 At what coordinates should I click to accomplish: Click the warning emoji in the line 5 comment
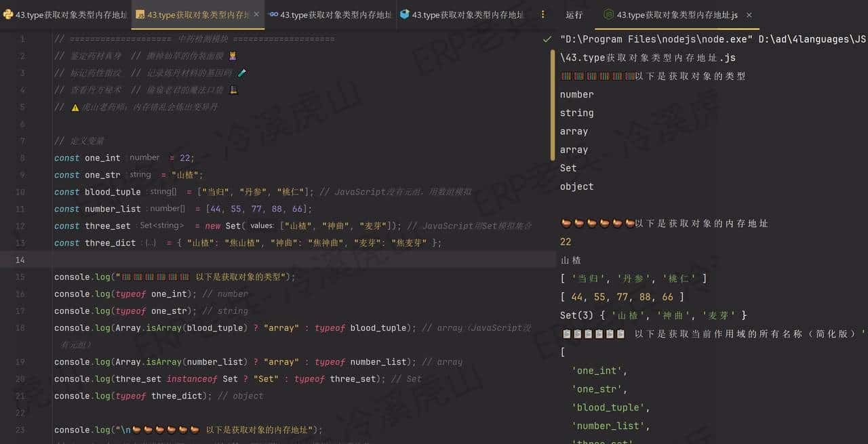tap(75, 106)
